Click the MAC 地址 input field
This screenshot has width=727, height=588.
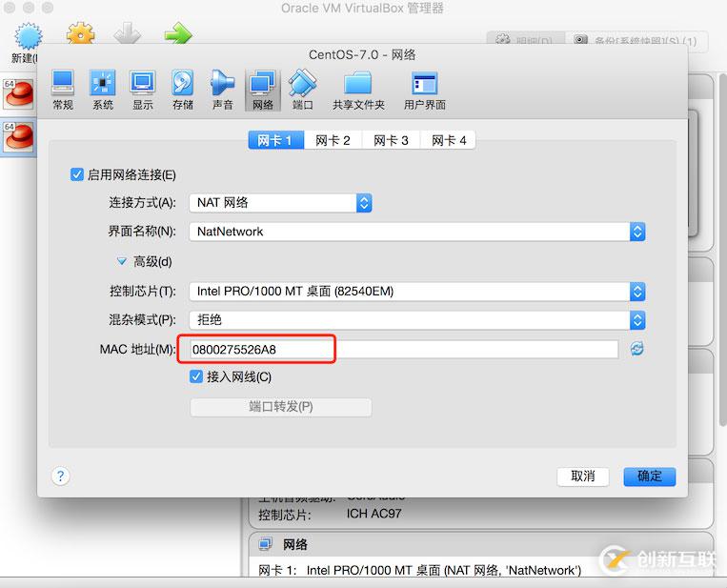pos(404,349)
